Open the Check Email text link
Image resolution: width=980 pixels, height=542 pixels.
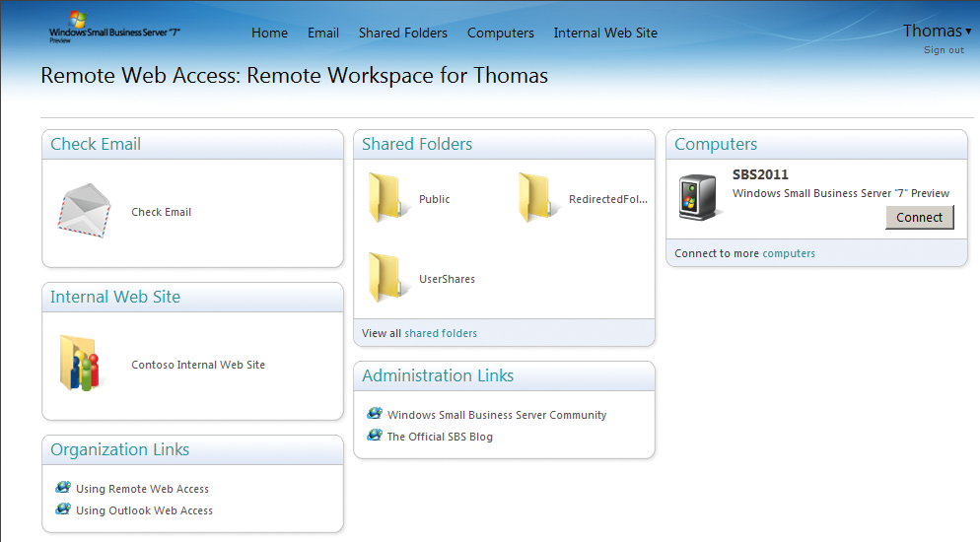coord(162,212)
